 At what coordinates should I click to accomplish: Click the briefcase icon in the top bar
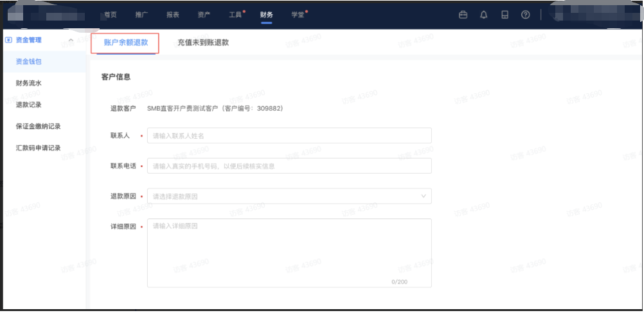point(463,15)
